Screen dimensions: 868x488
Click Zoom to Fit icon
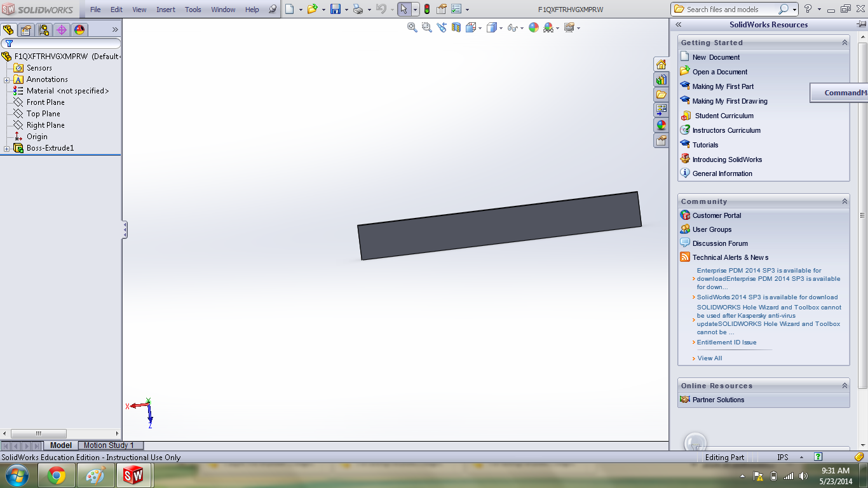[x=412, y=27]
